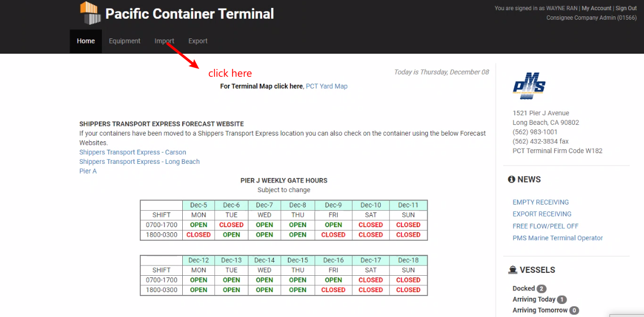Open the Export menu
The height and width of the screenshot is (317, 644).
[198, 41]
